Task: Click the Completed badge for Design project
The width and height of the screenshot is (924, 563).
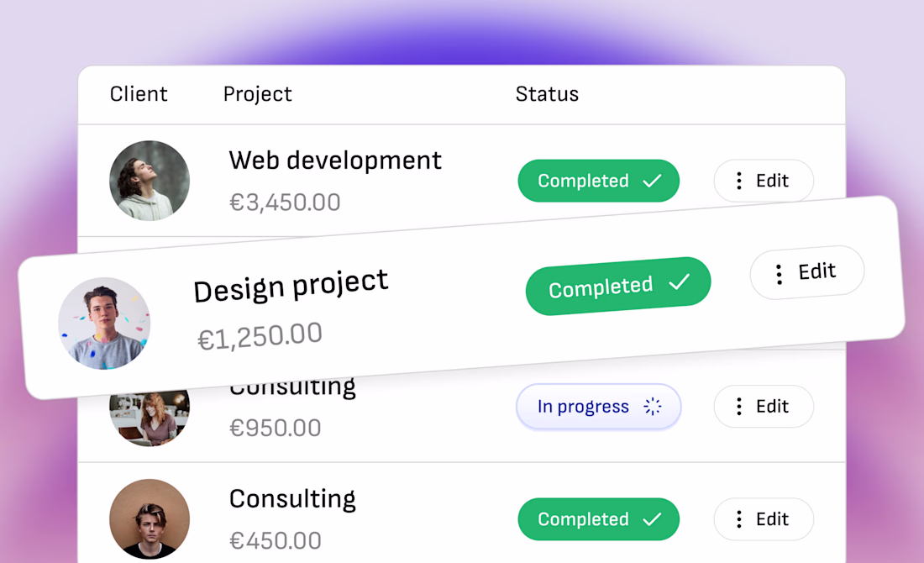Action: click(x=617, y=287)
